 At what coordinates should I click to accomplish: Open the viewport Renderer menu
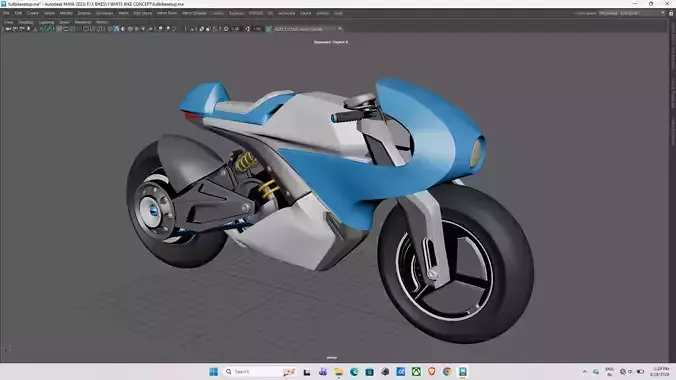click(83, 22)
